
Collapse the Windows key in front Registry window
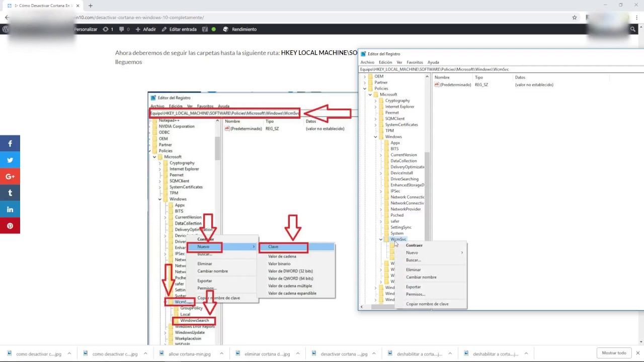tap(375, 137)
